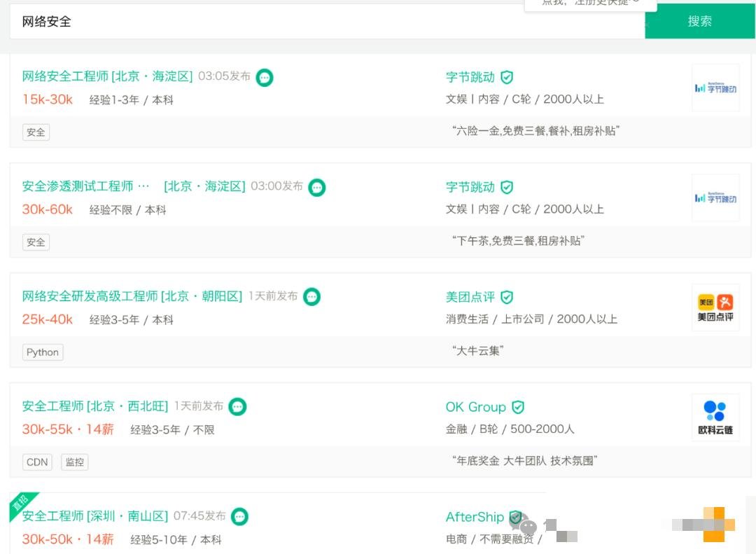Click verified badge beside 字节跳动 in 安全渗透测试工程师 row
The width and height of the screenshot is (756, 554).
click(x=507, y=187)
